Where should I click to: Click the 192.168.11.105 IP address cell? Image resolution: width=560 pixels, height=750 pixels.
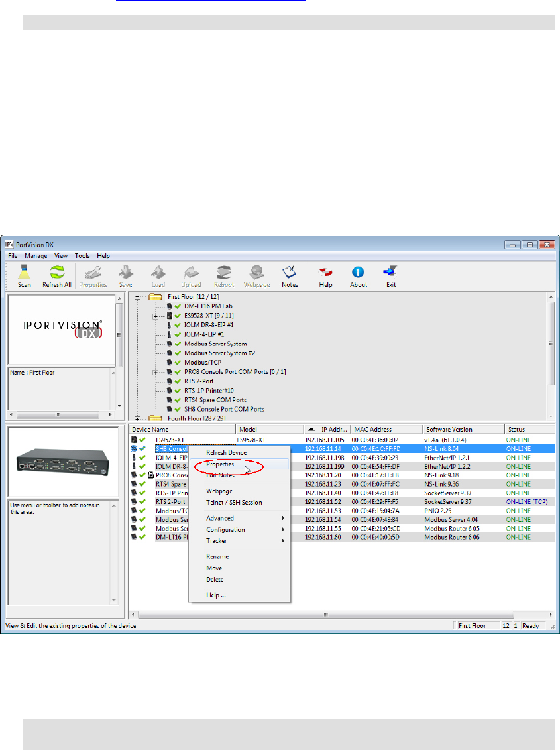tap(324, 440)
